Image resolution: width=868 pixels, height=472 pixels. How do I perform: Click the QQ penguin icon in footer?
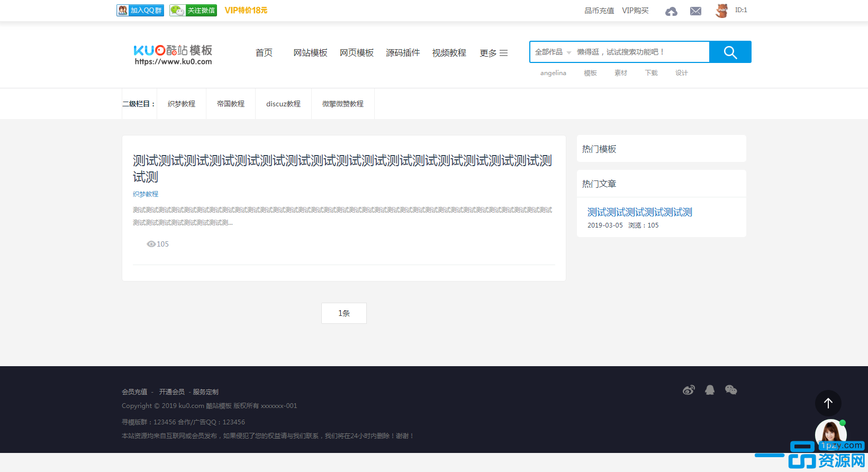(x=710, y=390)
